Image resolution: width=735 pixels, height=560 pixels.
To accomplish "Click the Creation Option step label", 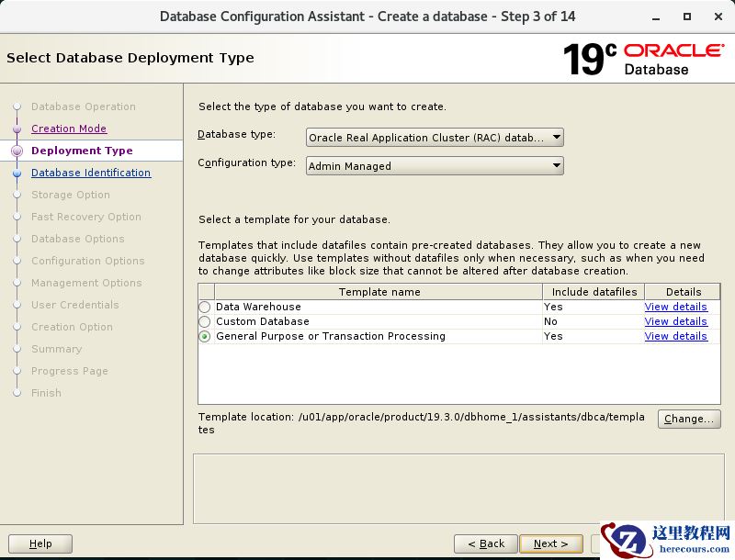I will coord(72,326).
